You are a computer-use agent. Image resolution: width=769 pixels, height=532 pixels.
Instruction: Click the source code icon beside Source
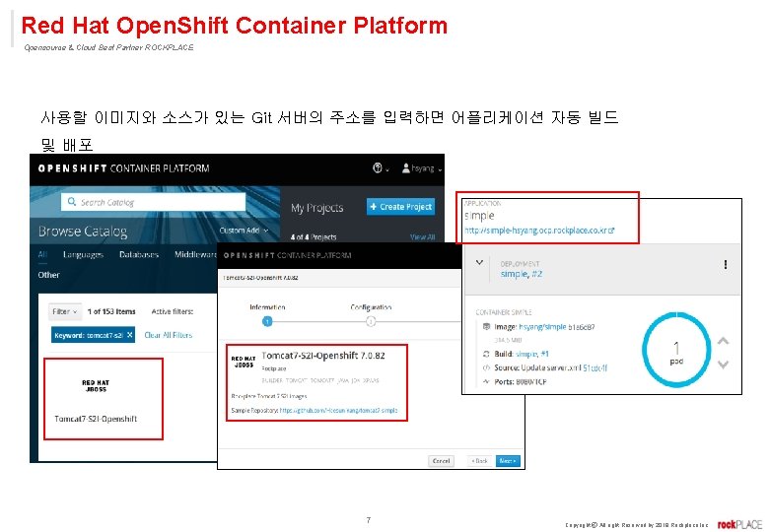[486, 367]
